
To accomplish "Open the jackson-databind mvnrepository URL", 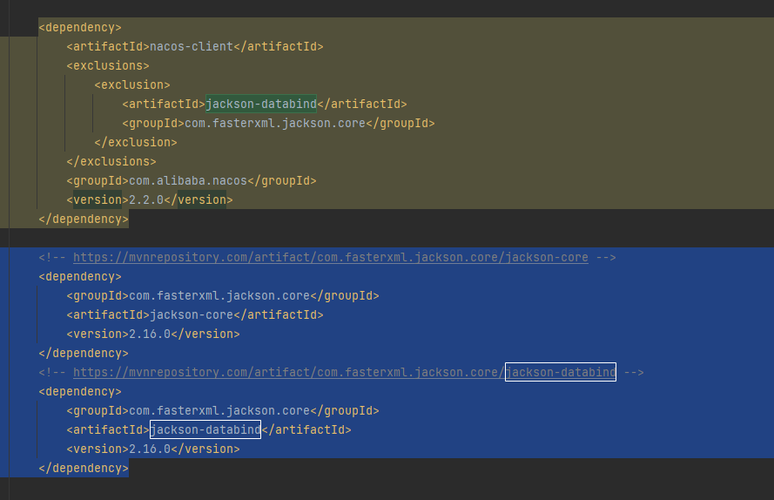I will [344, 372].
